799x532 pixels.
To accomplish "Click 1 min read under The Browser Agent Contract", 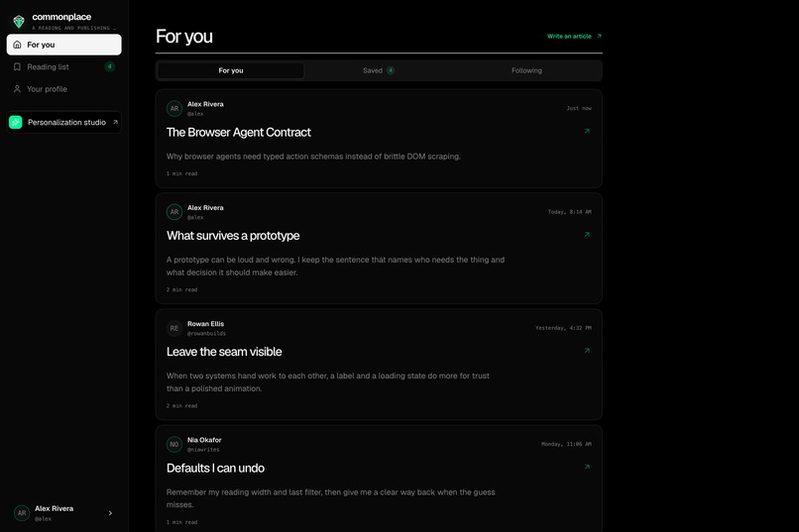I will click(182, 173).
